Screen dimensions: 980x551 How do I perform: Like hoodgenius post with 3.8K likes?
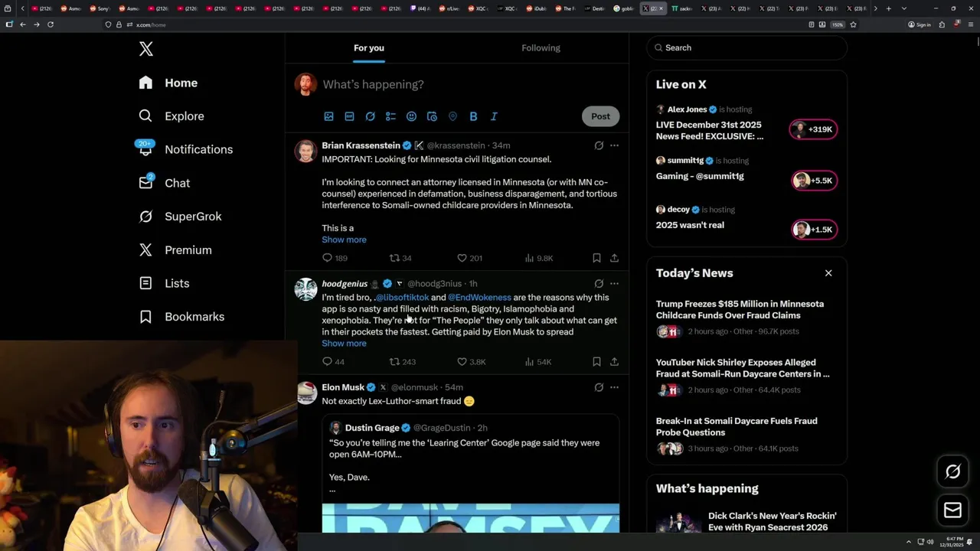471,362
